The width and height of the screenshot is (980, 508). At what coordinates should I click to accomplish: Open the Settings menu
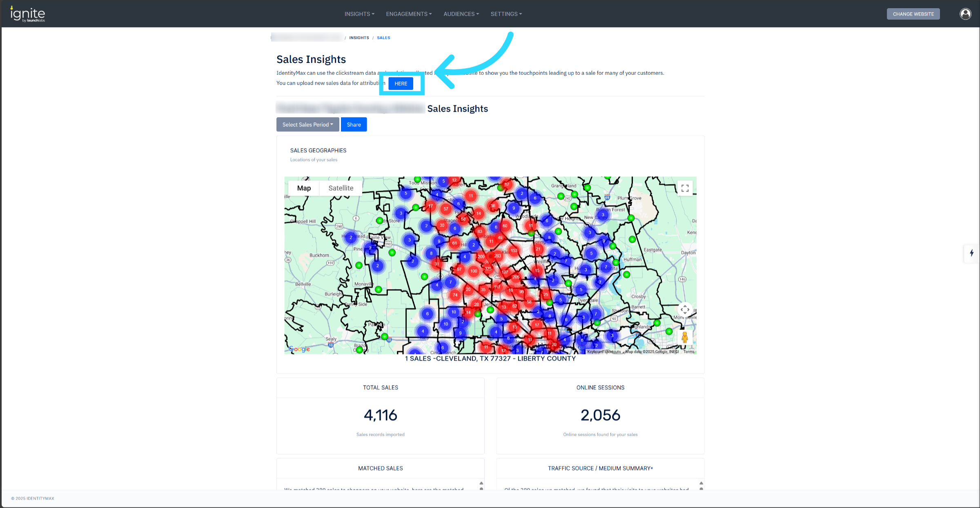click(x=506, y=14)
